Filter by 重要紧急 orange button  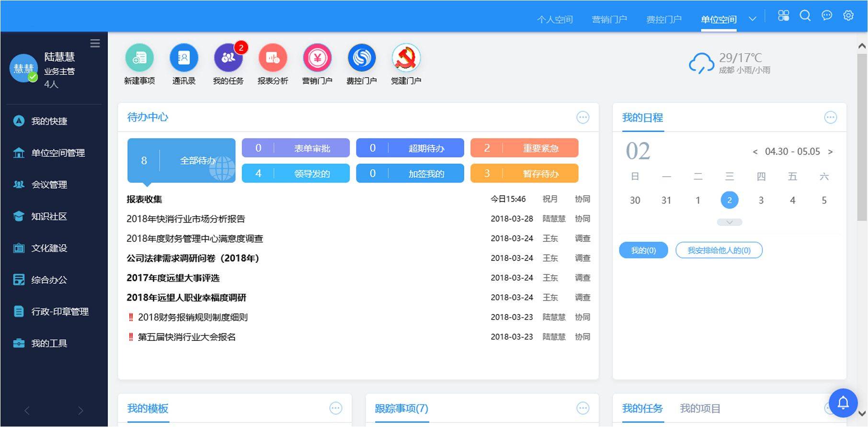coord(525,148)
